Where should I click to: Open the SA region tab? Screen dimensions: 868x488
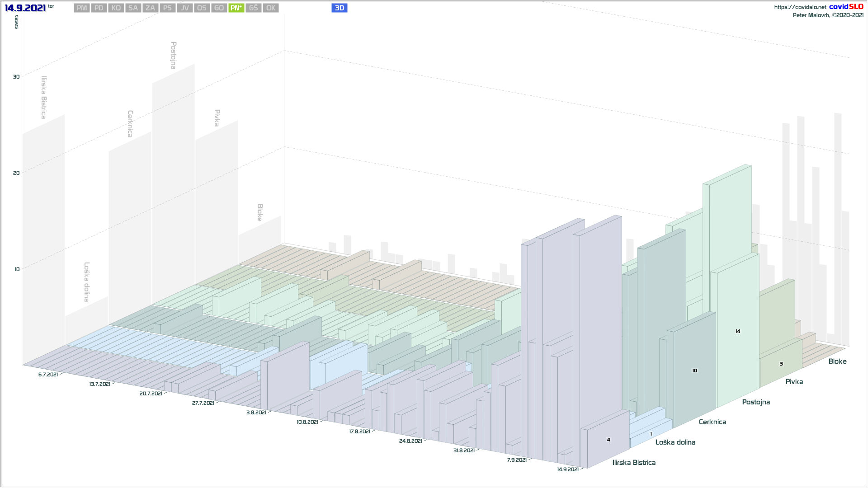tap(133, 8)
